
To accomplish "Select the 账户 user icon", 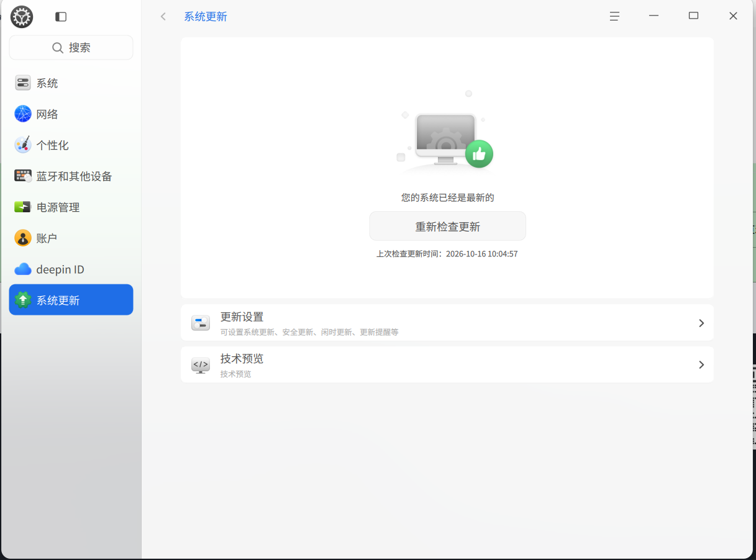I will [x=23, y=238].
